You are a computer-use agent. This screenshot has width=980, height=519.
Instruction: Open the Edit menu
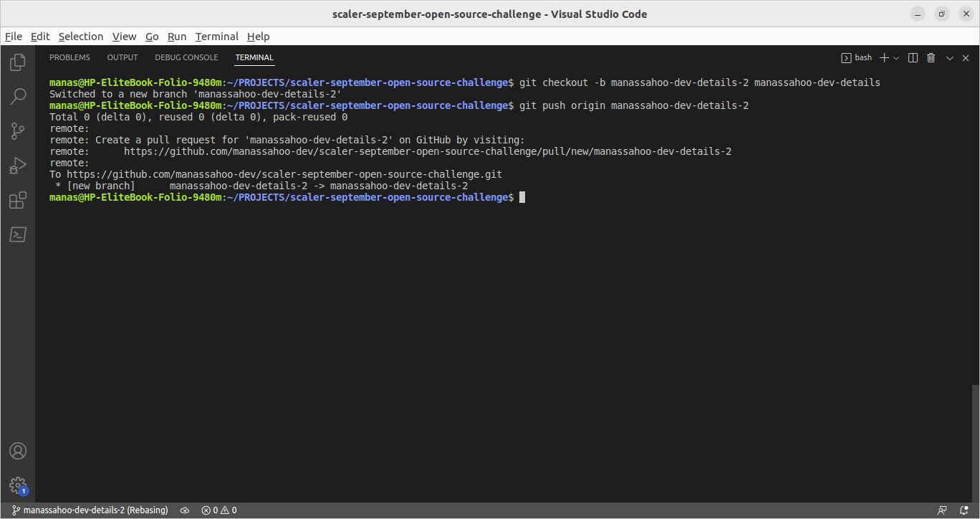pos(40,37)
